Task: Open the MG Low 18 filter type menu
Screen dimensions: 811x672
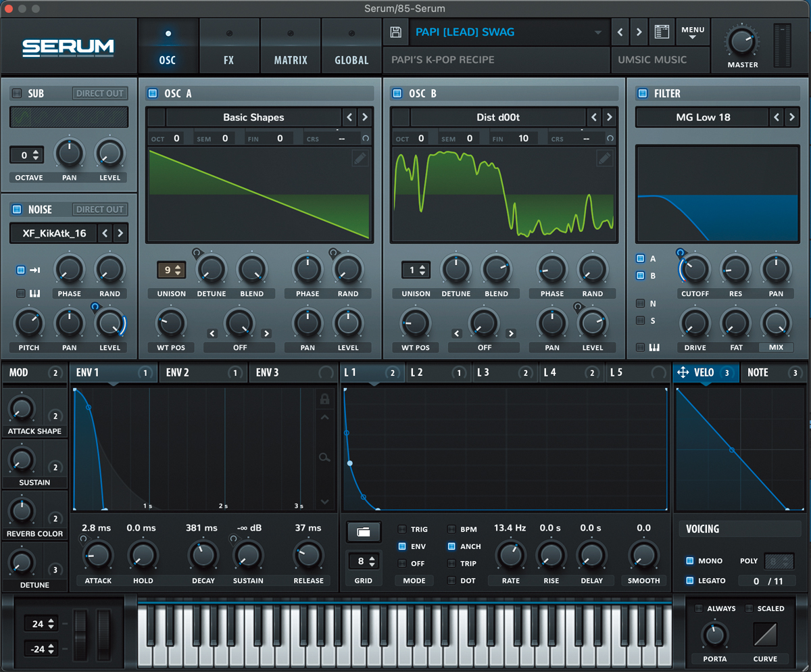Action: coord(703,117)
